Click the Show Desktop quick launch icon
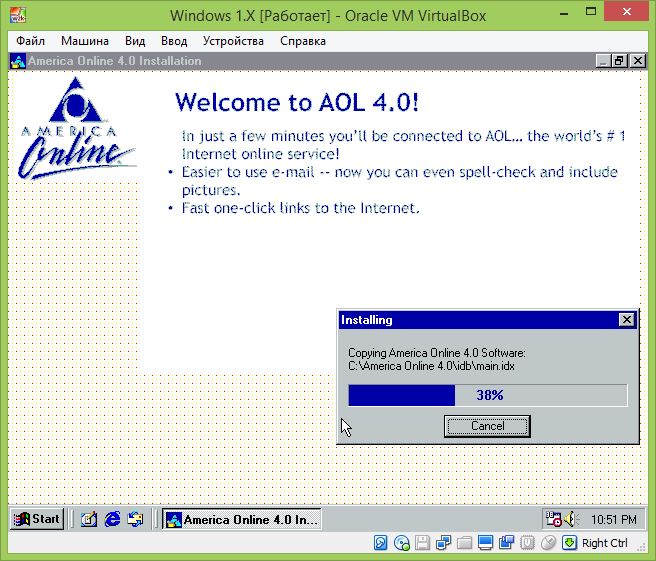Screen dimensions: 656x561 tap(89, 520)
